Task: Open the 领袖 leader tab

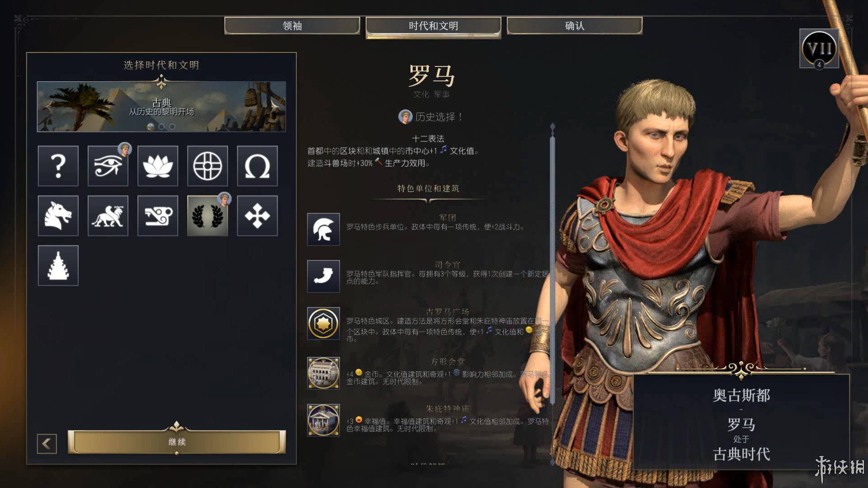Action: coord(292,26)
